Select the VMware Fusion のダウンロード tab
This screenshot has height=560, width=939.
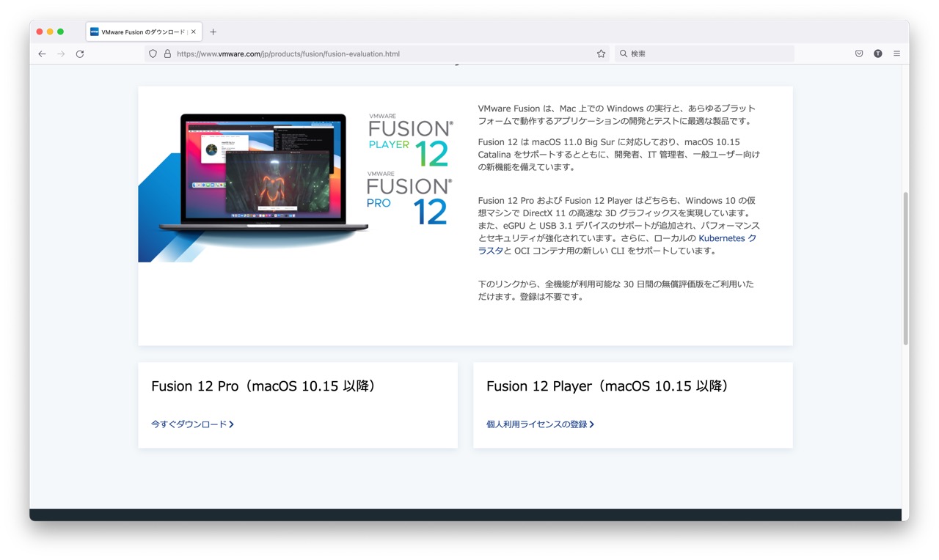point(144,32)
